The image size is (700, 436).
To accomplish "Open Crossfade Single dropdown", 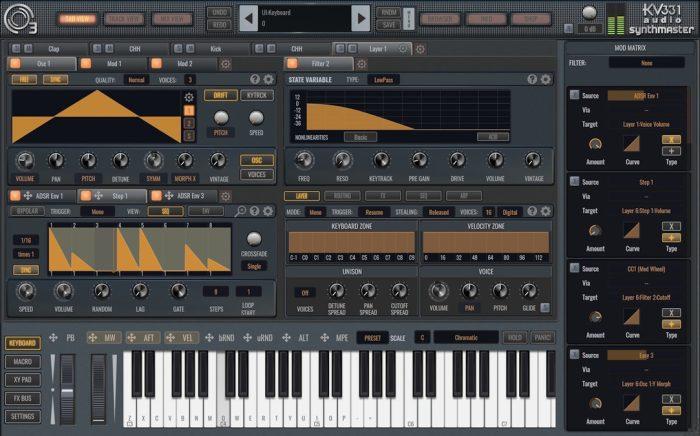I will click(x=254, y=266).
